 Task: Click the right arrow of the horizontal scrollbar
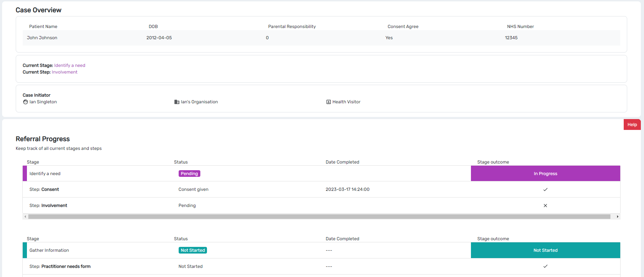(x=618, y=217)
